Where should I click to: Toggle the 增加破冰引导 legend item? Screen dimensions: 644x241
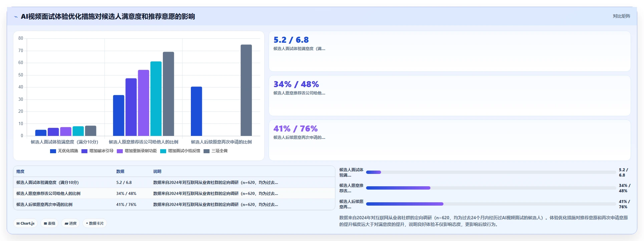click(x=97, y=151)
